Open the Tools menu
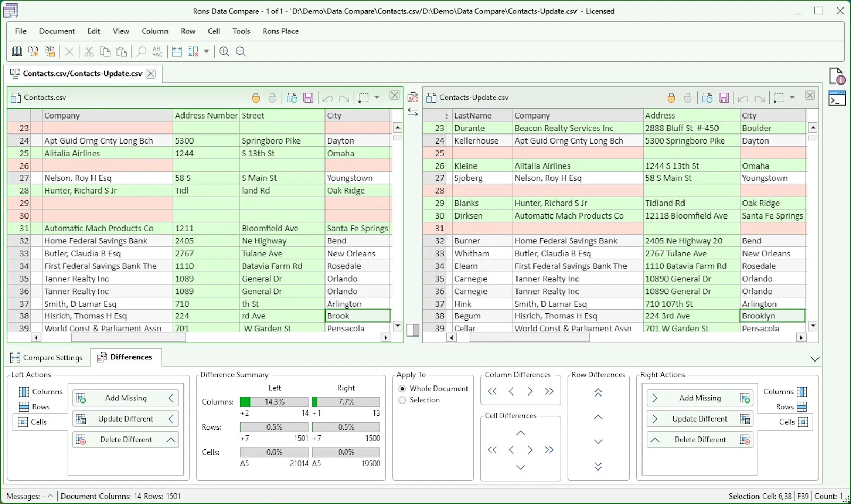 click(241, 31)
